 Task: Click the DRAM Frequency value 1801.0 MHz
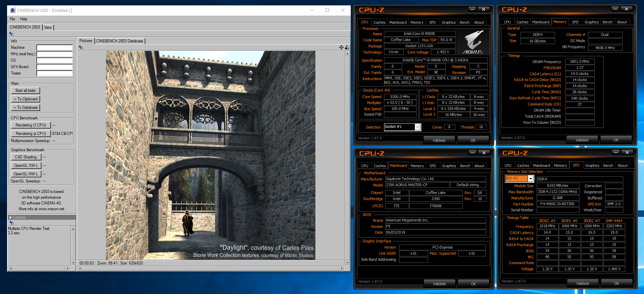[579, 61]
